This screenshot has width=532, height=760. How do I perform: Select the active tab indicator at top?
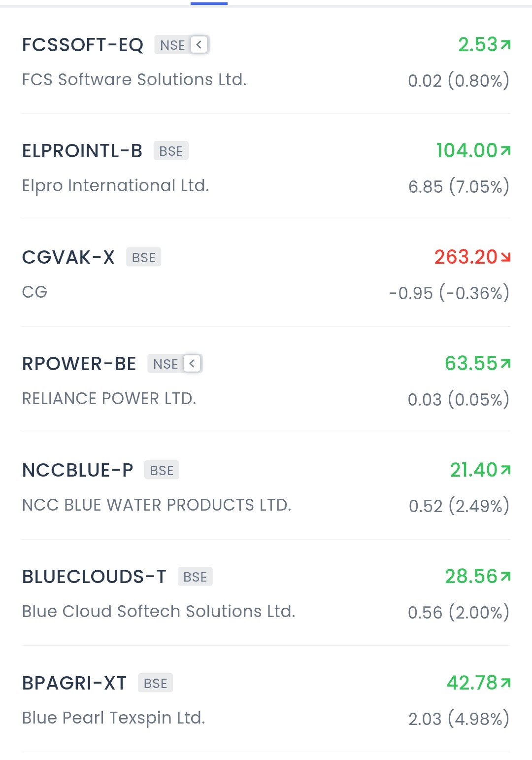[x=209, y=3]
